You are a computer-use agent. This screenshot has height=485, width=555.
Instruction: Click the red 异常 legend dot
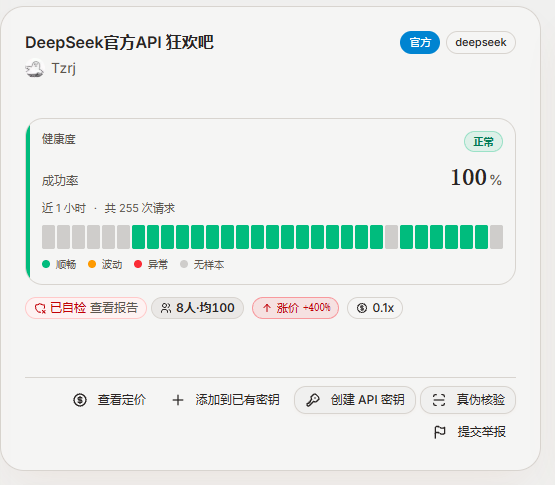click(138, 264)
